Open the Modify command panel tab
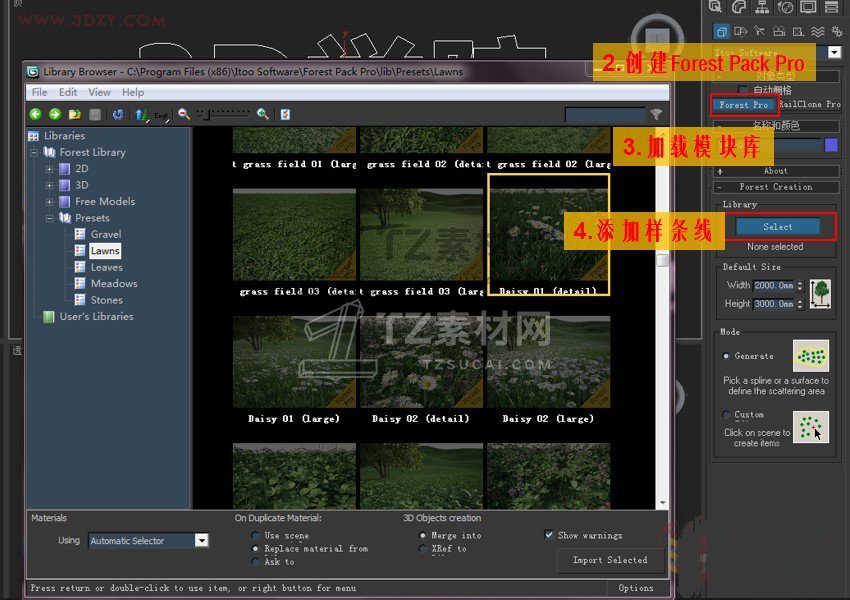The height and width of the screenshot is (600, 850). pos(738,7)
